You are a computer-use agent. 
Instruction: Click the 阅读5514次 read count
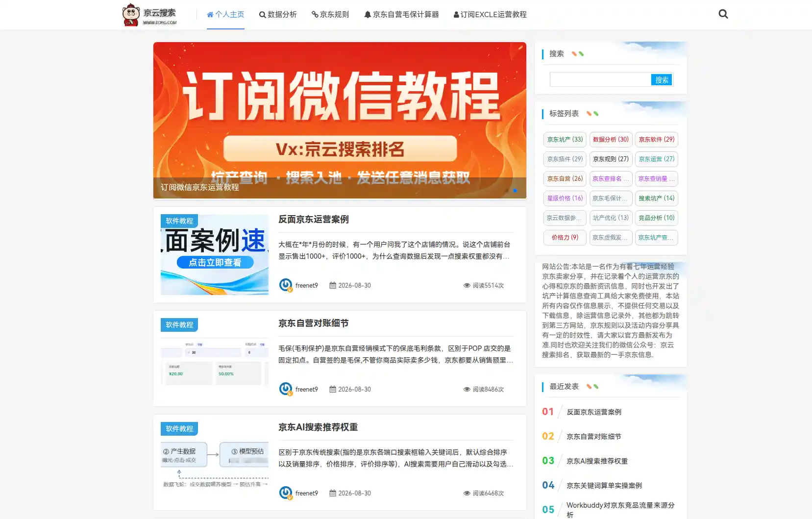coord(484,286)
